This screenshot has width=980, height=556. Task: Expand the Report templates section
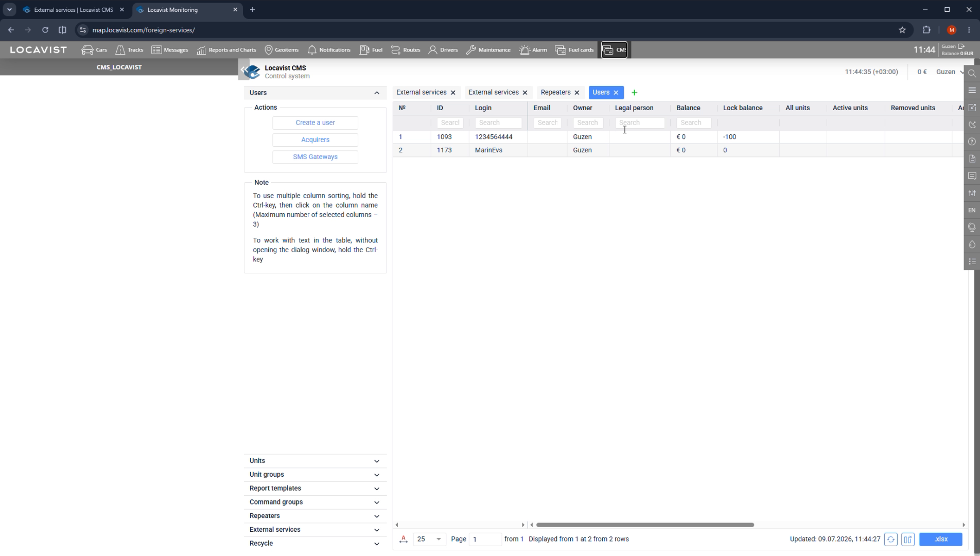coord(315,489)
